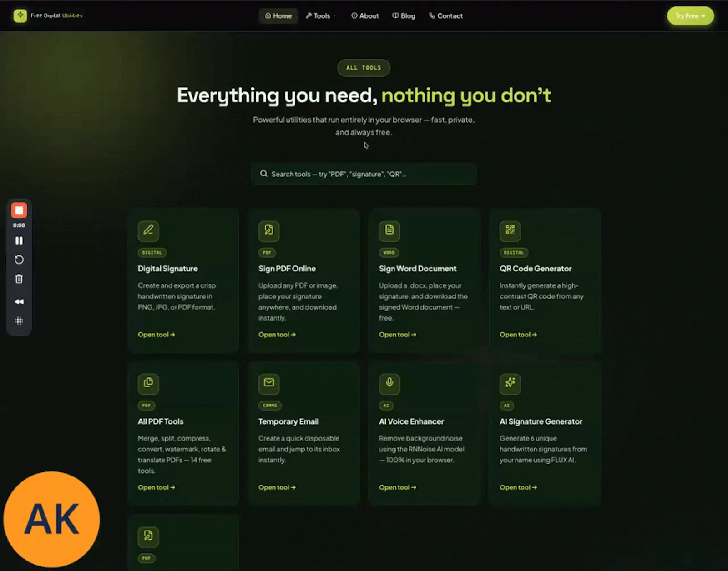Viewport: 728px width, 571px height.
Task: Click the AI Signature Generator title
Action: (x=541, y=421)
